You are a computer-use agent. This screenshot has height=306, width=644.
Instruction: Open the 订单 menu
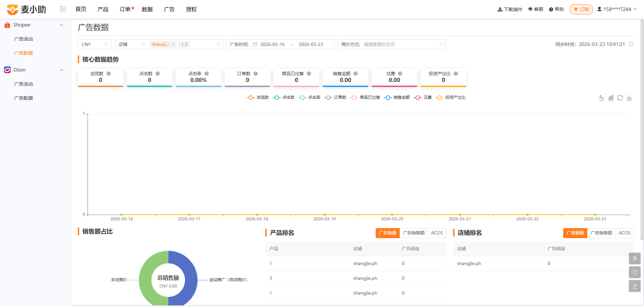[125, 9]
